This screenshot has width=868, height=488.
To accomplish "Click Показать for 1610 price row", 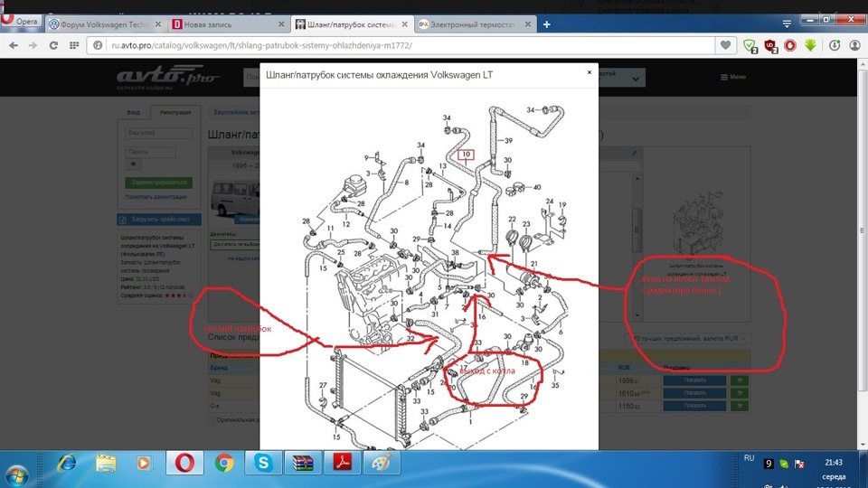I will coord(694,393).
